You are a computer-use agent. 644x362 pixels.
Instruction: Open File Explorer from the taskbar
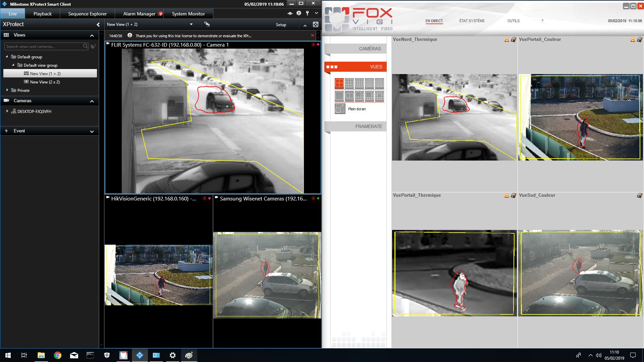click(41, 355)
